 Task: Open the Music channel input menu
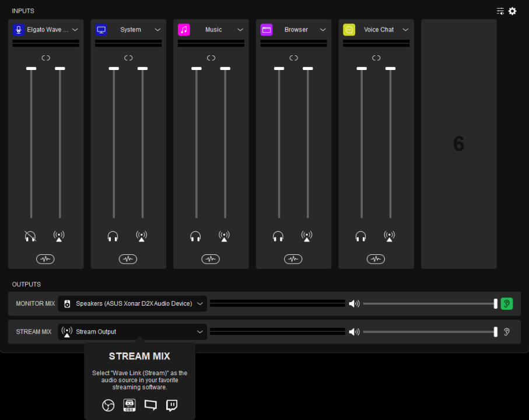pos(240,30)
